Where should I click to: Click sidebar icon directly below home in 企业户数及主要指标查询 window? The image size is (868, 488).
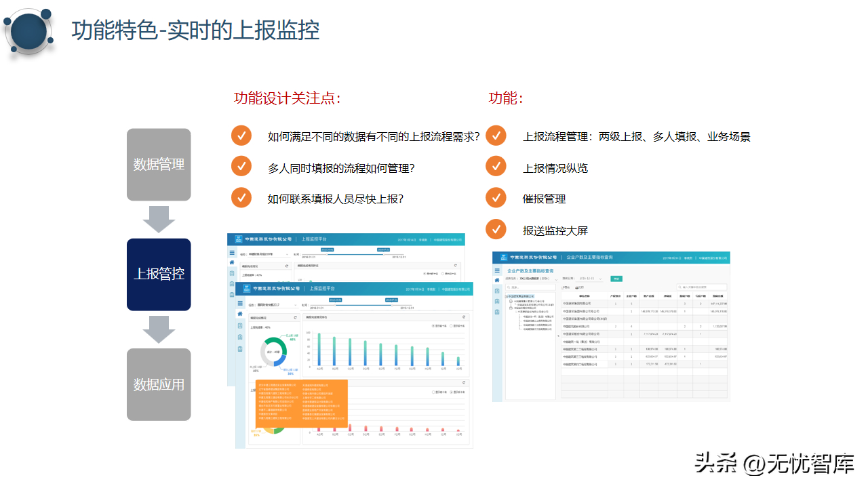pos(497,291)
